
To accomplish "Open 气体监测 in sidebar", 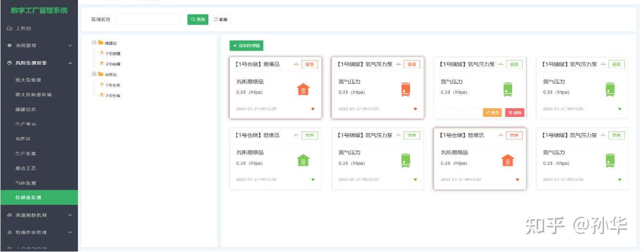I will 39,183.
